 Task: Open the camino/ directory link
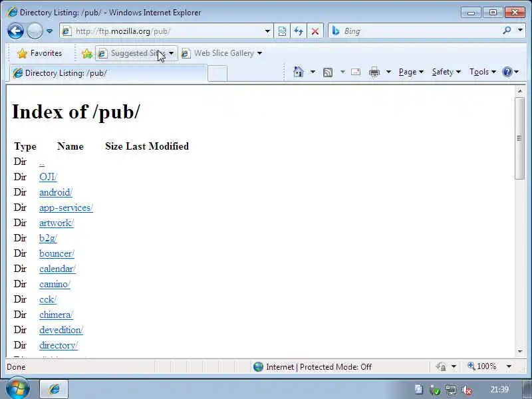tap(55, 284)
